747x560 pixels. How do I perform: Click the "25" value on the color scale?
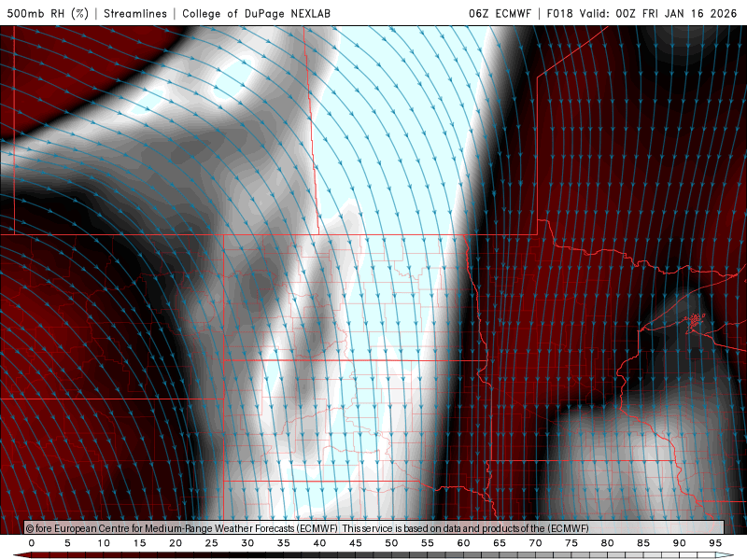212,543
